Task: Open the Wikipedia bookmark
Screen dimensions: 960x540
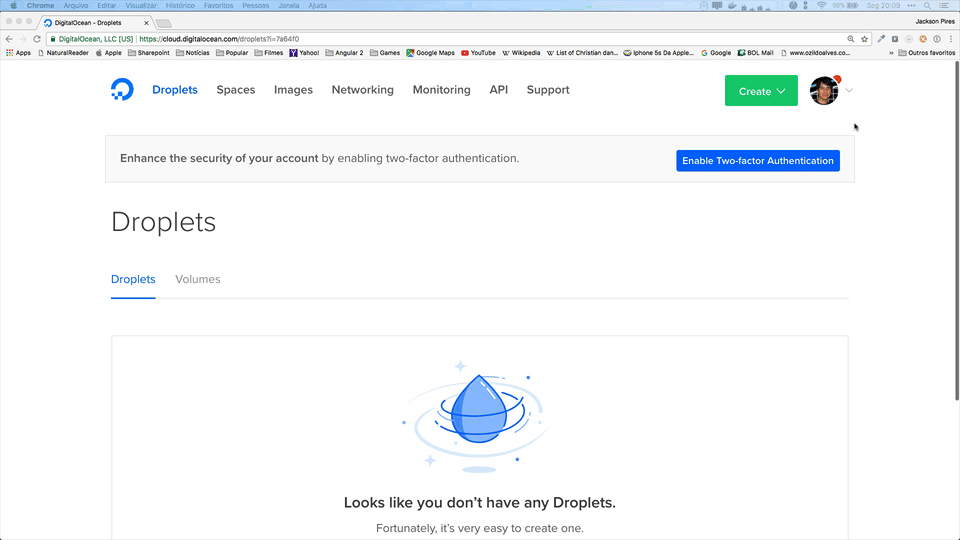Action: coord(521,53)
